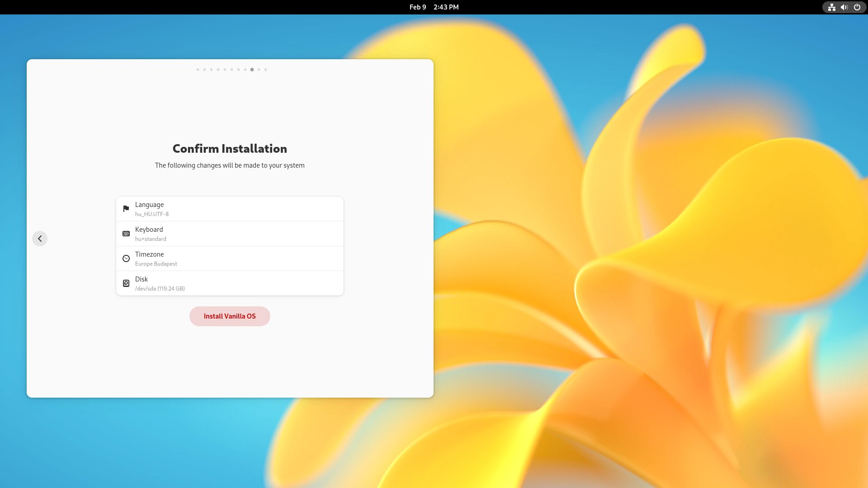Go back with the left chevron button
868x488 pixels.
tap(40, 239)
